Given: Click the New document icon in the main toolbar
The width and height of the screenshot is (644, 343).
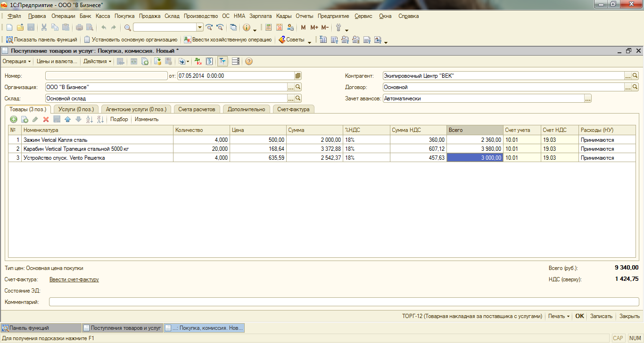Looking at the screenshot, I should tap(9, 27).
